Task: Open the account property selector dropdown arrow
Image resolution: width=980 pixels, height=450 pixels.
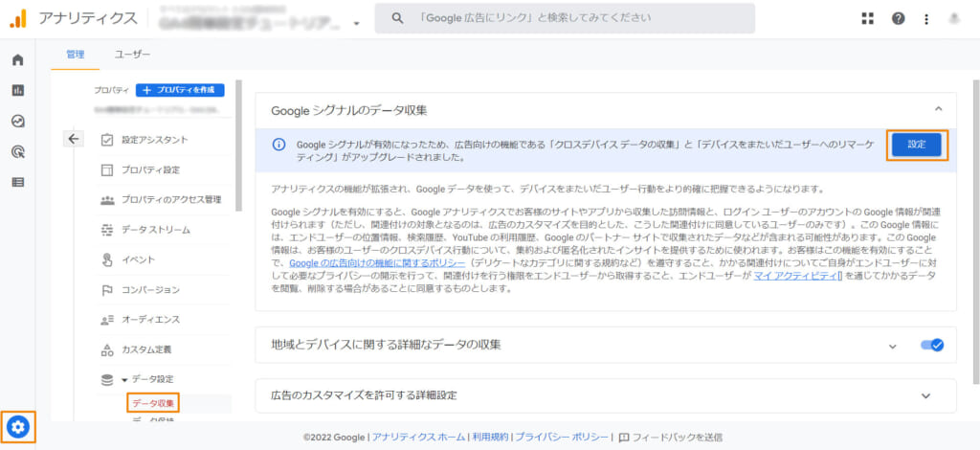Action: point(356,23)
